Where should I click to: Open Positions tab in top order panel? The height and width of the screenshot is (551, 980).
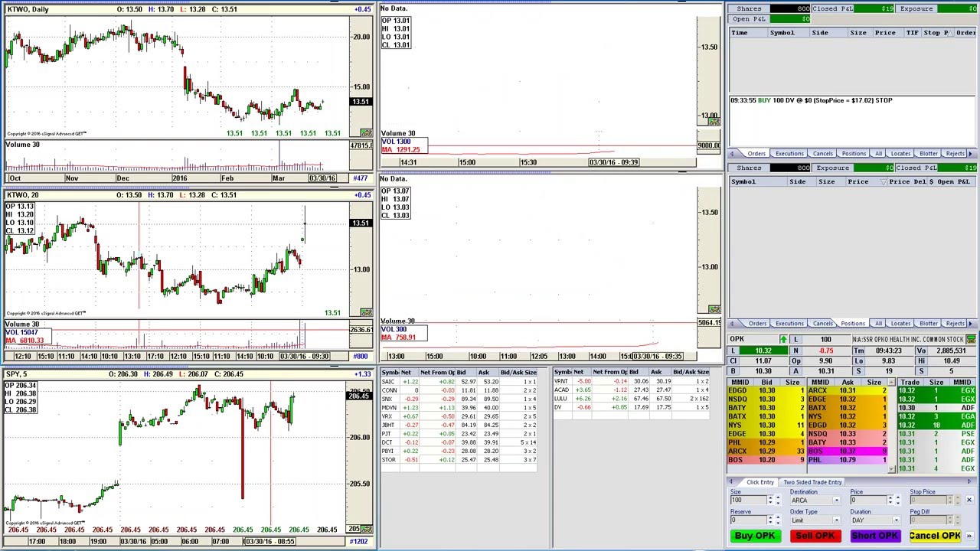[x=854, y=154]
